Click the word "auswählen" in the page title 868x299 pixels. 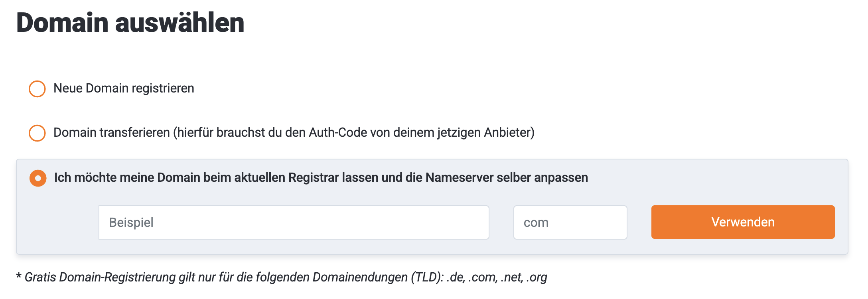point(180,23)
